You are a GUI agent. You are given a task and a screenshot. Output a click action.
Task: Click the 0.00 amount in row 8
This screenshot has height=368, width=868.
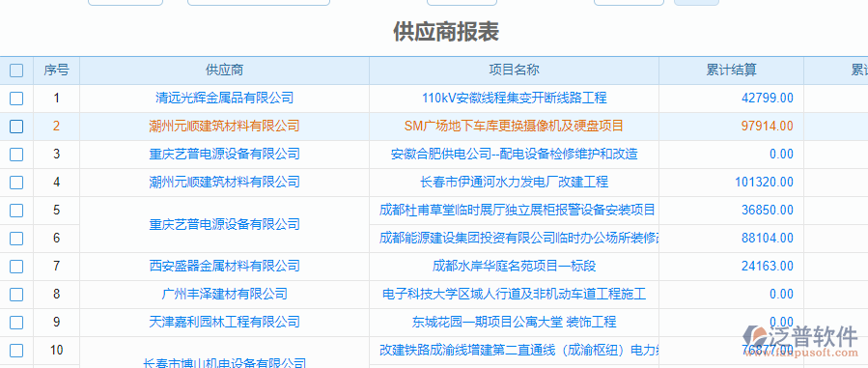point(782,295)
